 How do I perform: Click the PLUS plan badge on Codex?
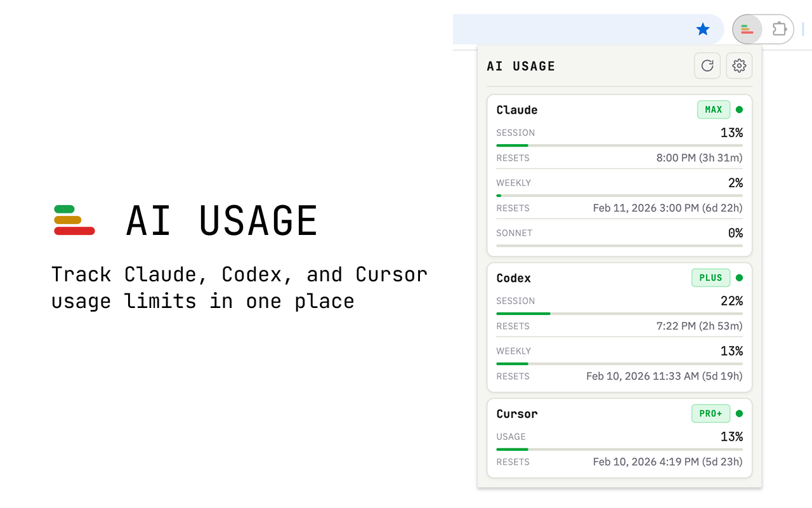710,277
